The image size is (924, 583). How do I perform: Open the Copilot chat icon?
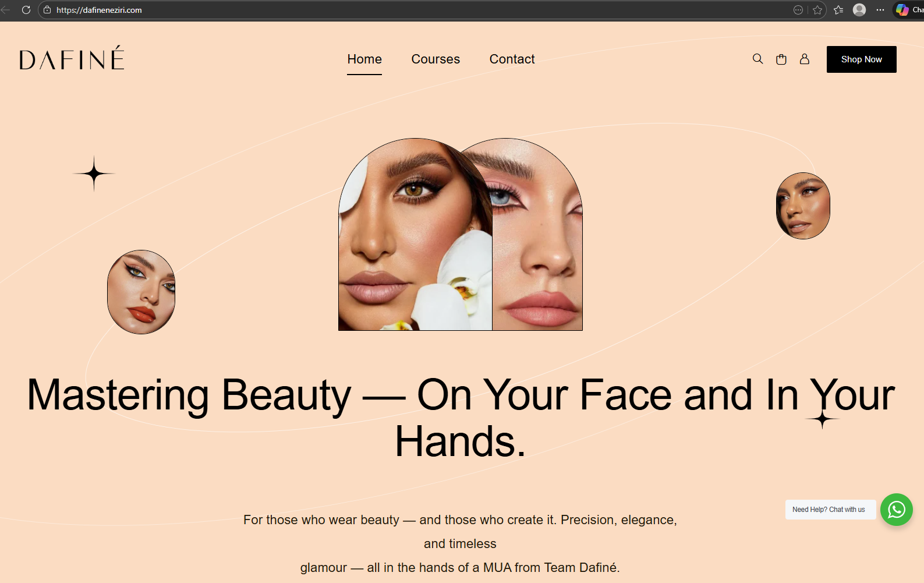coord(902,10)
